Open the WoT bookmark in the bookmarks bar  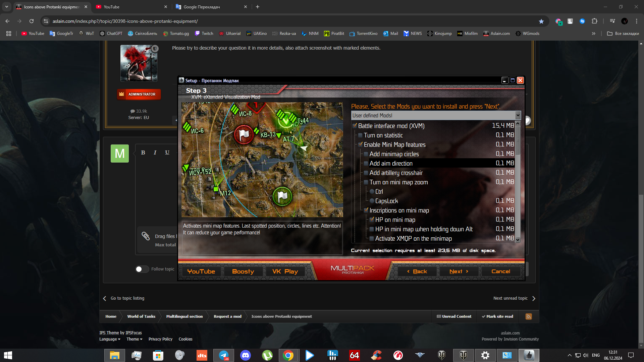click(x=86, y=34)
